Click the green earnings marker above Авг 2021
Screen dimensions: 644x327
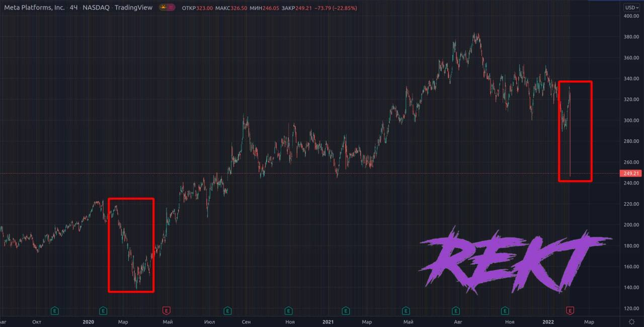456,310
